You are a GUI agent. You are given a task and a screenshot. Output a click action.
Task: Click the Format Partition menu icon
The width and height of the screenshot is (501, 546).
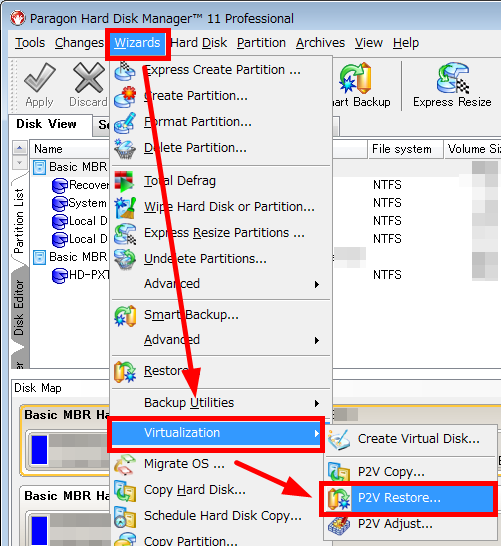(125, 123)
